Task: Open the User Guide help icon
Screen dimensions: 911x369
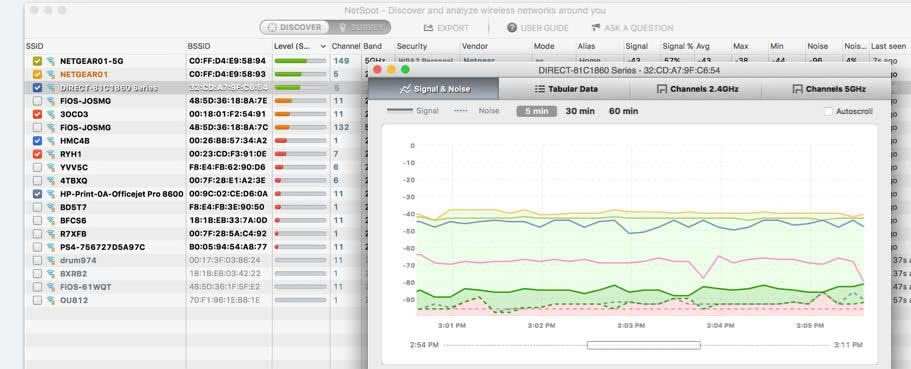Action: point(512,28)
